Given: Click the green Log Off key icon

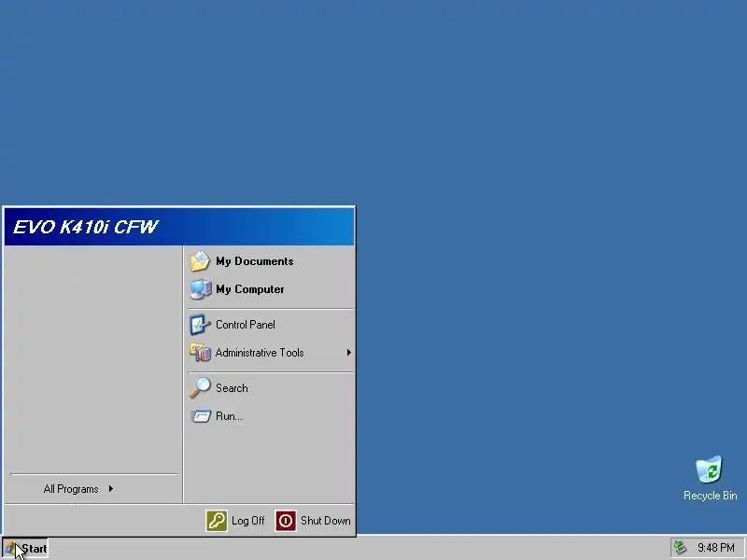Looking at the screenshot, I should tap(217, 521).
